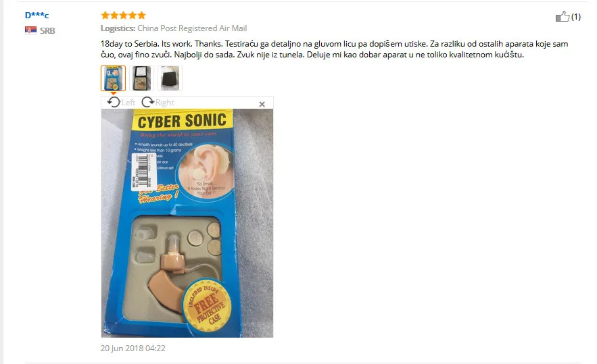Click the (1) helpful vote count

575,17
